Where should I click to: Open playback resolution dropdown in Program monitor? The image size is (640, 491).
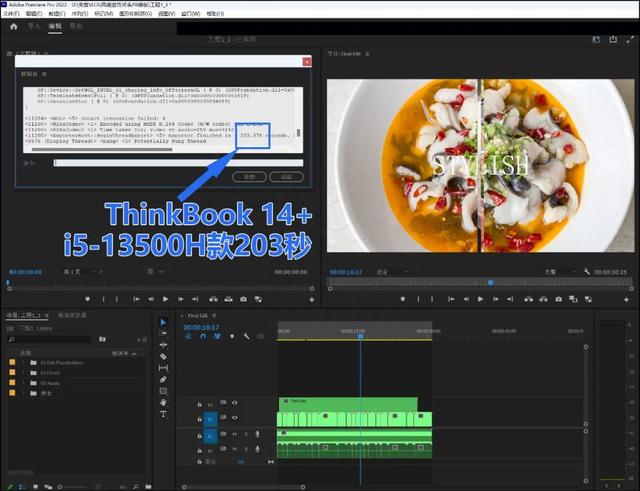(560, 271)
